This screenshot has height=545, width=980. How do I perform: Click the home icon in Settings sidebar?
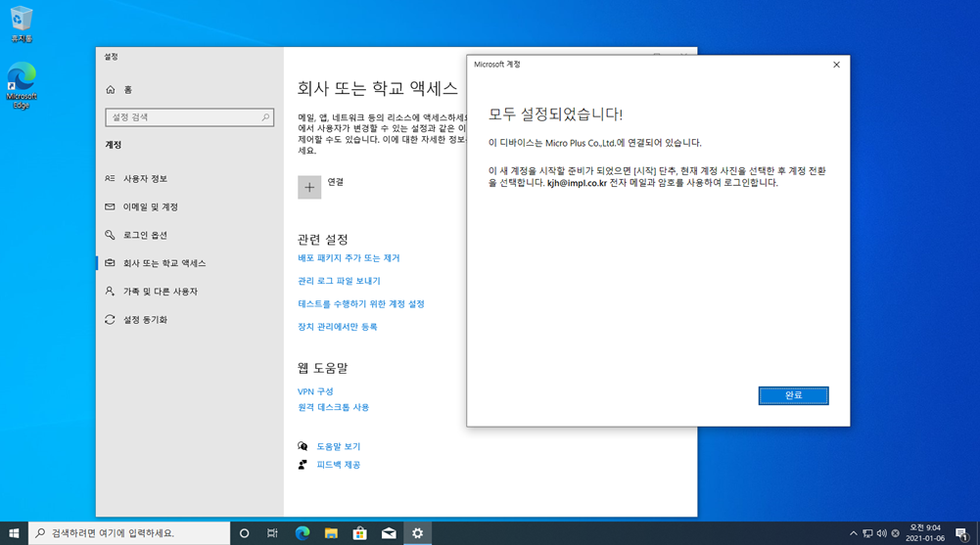pos(111,90)
